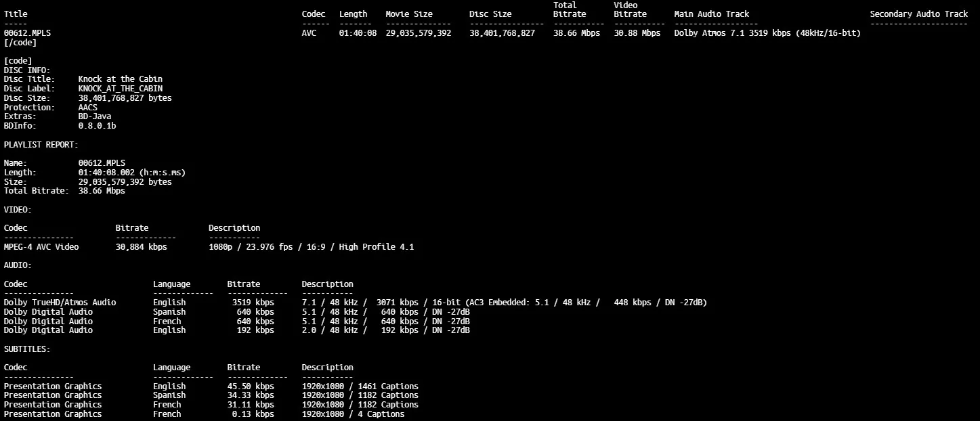The width and height of the screenshot is (980, 421).
Task: Click the Video Bitrate column header
Action: pos(630,9)
